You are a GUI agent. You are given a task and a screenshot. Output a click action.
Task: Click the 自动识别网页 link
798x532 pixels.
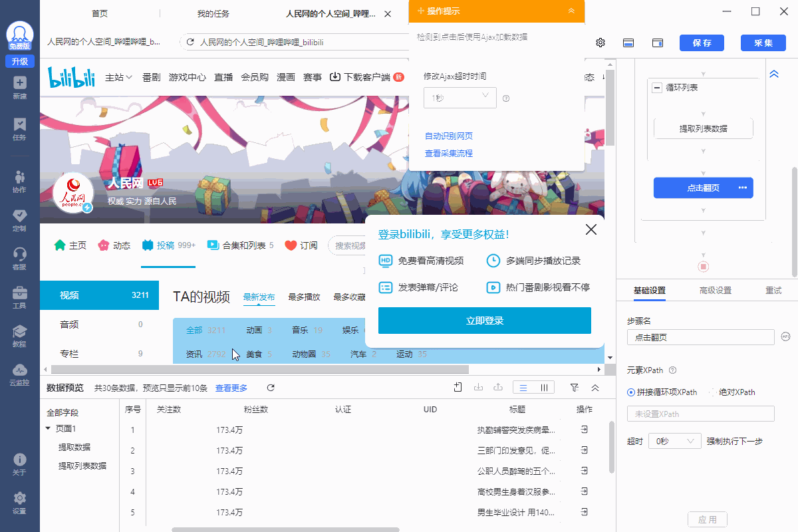click(x=449, y=136)
